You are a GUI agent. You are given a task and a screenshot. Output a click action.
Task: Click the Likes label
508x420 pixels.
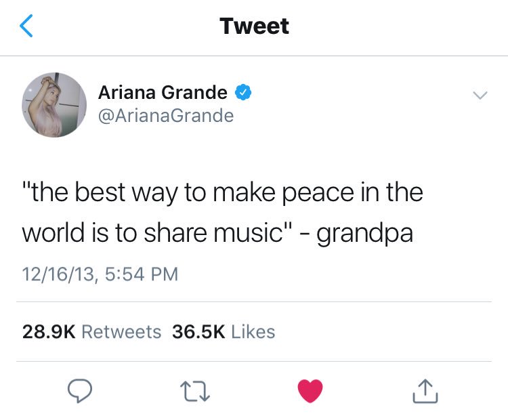coord(253,332)
